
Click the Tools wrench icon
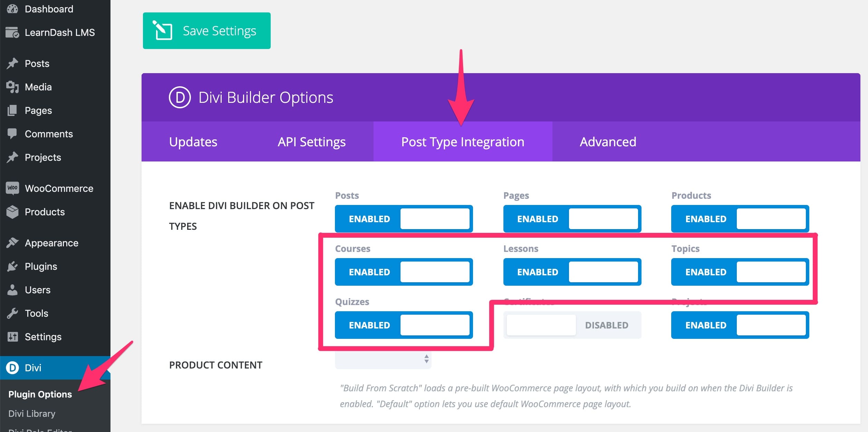12,313
